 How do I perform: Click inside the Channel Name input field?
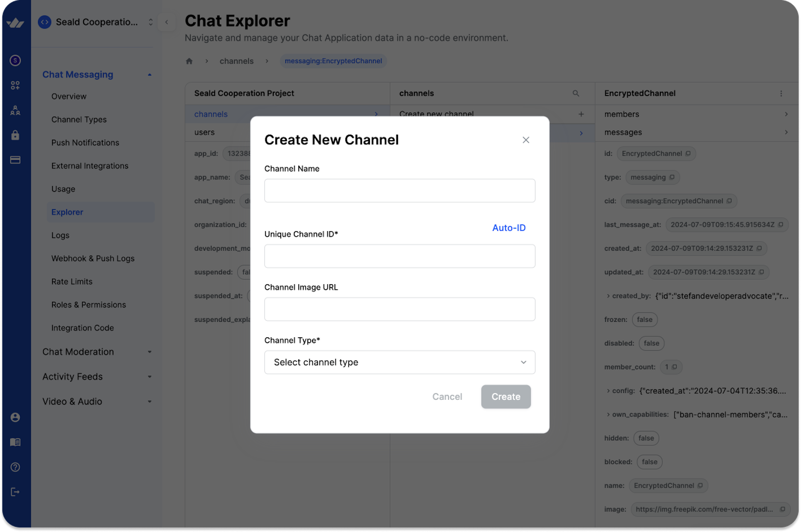pyautogui.click(x=399, y=191)
